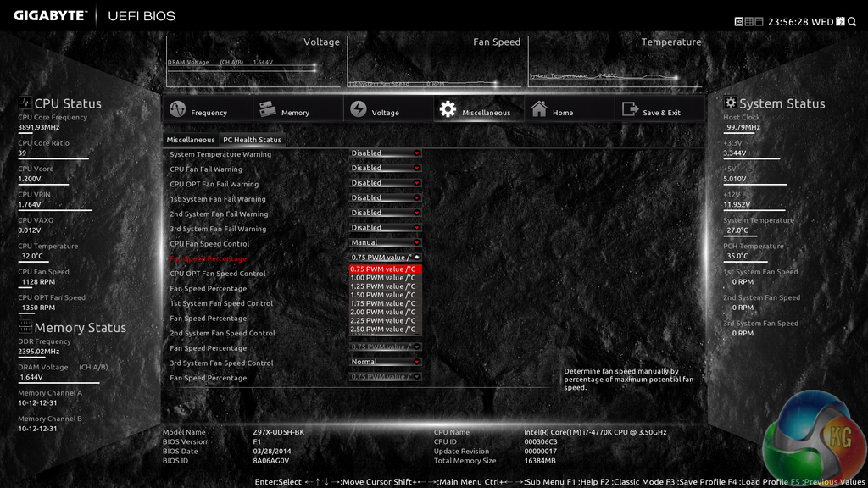The image size is (868, 488).
Task: Select the System Temperature Warning row label
Action: pos(220,154)
